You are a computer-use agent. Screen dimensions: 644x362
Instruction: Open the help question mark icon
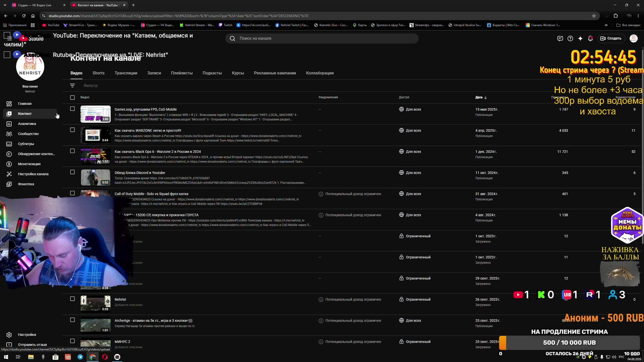(570, 38)
